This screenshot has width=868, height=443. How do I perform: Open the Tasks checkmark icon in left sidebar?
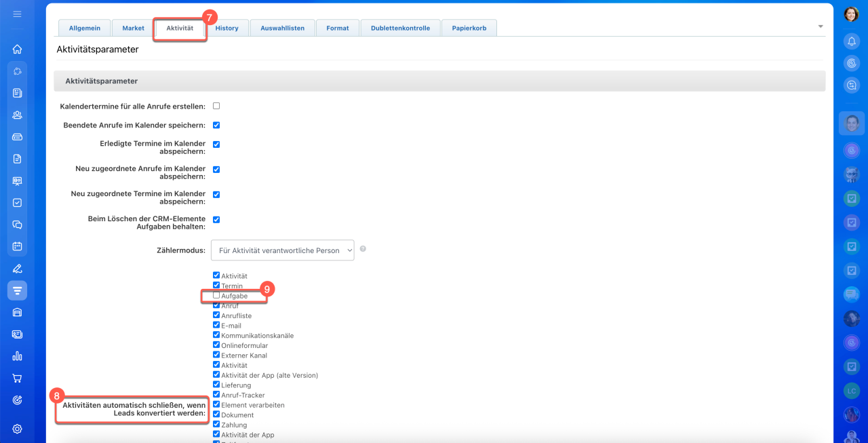coord(17,202)
